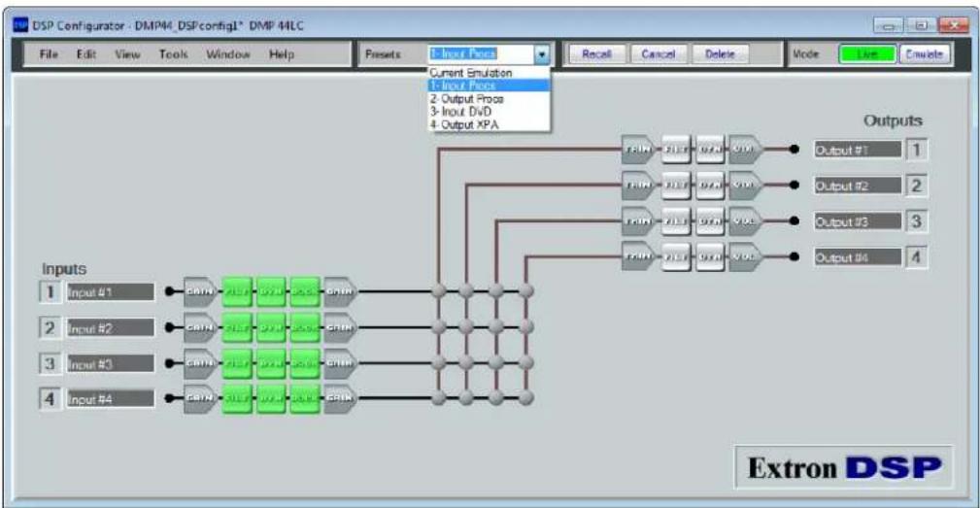Open Output #1 DYN block
This screenshot has height=508, width=980.
click(x=709, y=150)
